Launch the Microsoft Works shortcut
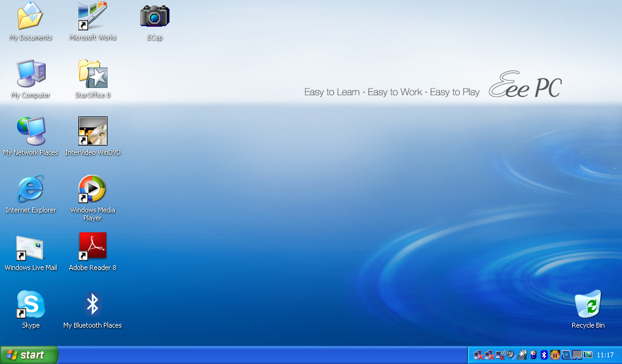The width and height of the screenshot is (622, 364). pyautogui.click(x=92, y=16)
